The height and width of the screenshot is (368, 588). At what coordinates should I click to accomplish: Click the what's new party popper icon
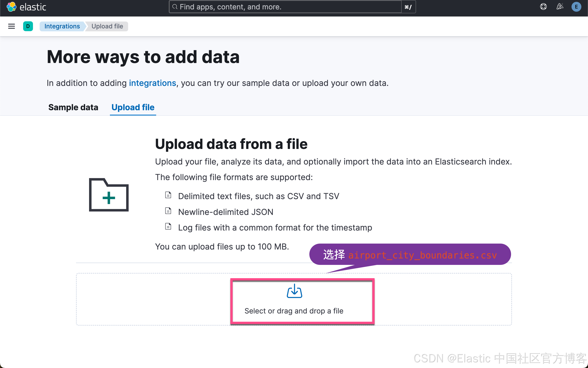tap(560, 7)
